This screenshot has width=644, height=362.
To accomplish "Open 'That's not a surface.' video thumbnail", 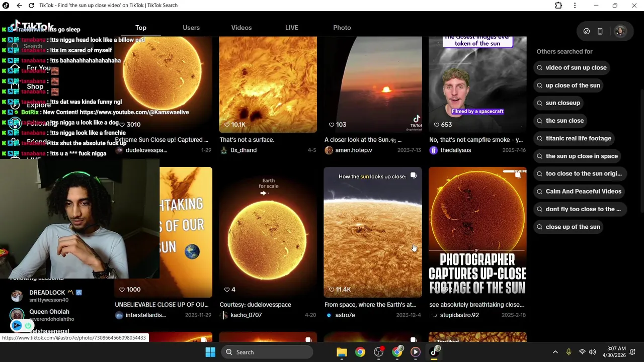I will tap(268, 84).
